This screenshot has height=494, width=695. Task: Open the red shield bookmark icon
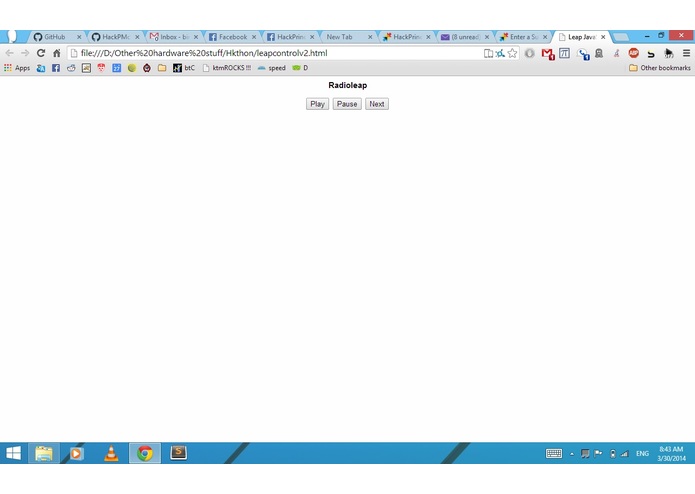(101, 68)
